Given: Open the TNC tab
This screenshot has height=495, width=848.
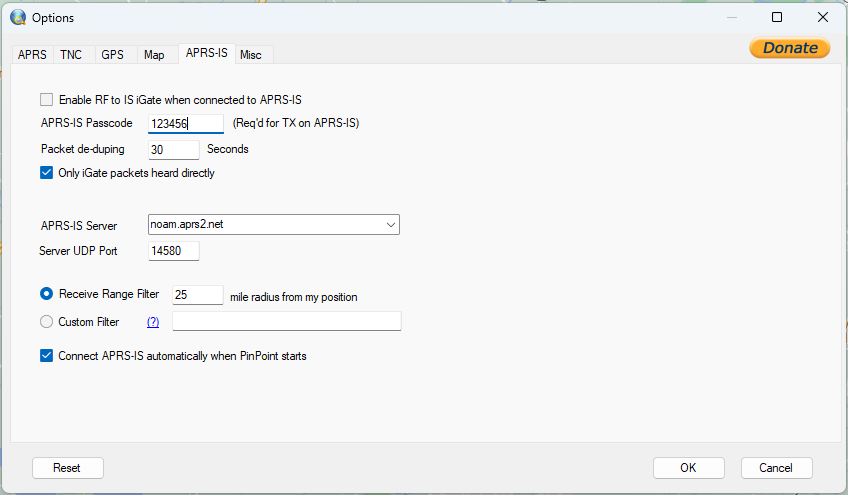Looking at the screenshot, I should 71,55.
